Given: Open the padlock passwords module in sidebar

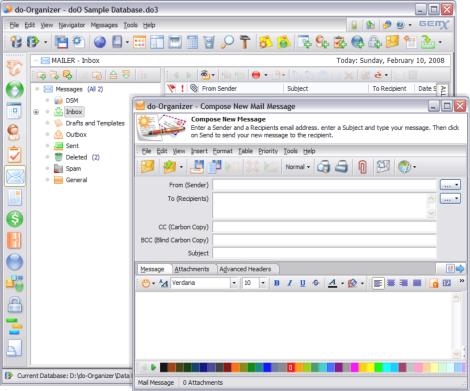Looking at the screenshot, I should pyautogui.click(x=15, y=305).
